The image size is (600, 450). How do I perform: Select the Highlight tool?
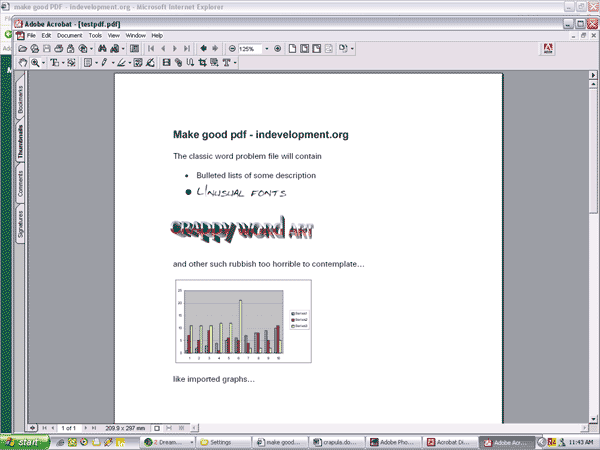pyautogui.click(x=121, y=63)
